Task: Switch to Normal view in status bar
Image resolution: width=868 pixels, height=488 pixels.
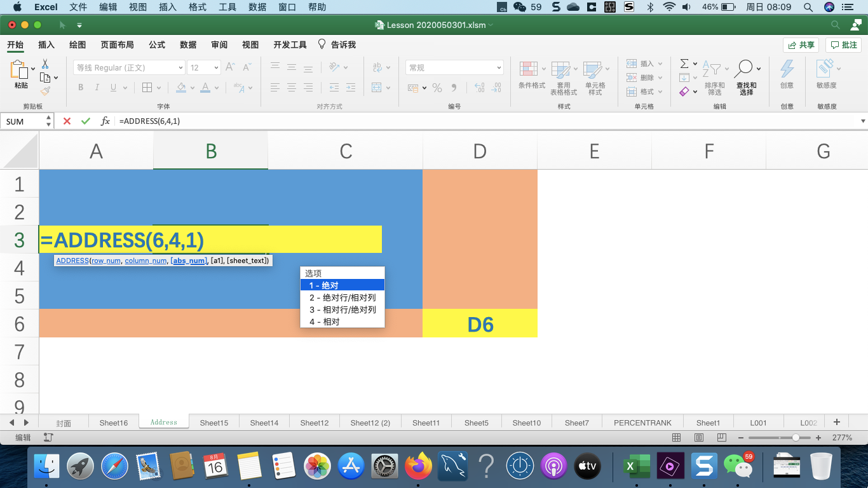Action: click(677, 438)
